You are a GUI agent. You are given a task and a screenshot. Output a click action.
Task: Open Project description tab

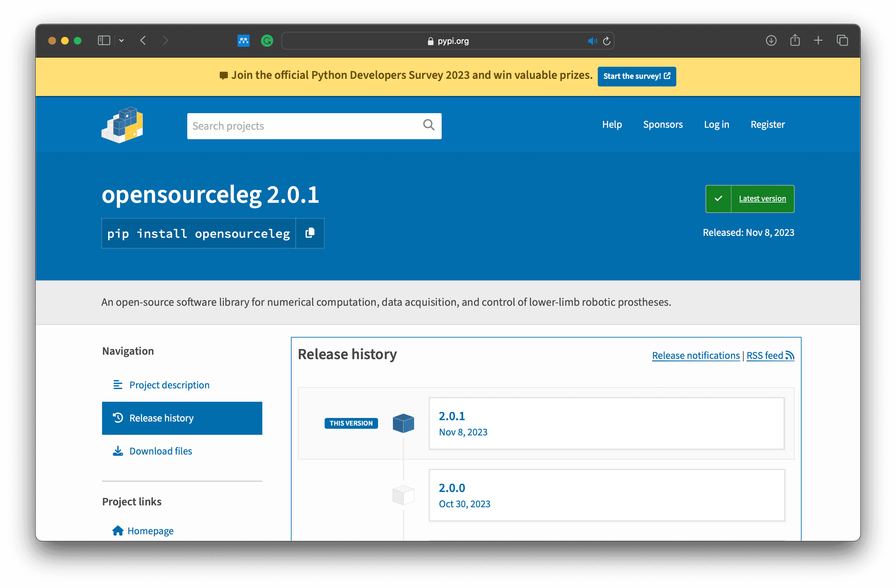(x=182, y=385)
